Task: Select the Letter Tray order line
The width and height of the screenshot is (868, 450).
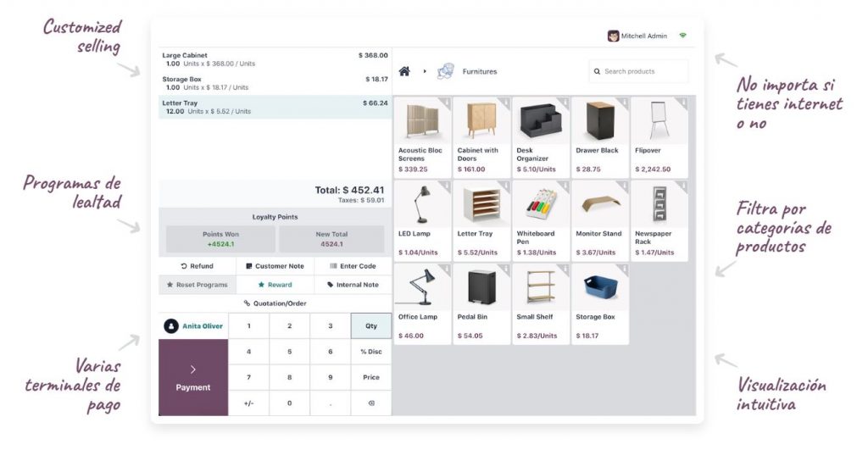Action: pos(275,107)
